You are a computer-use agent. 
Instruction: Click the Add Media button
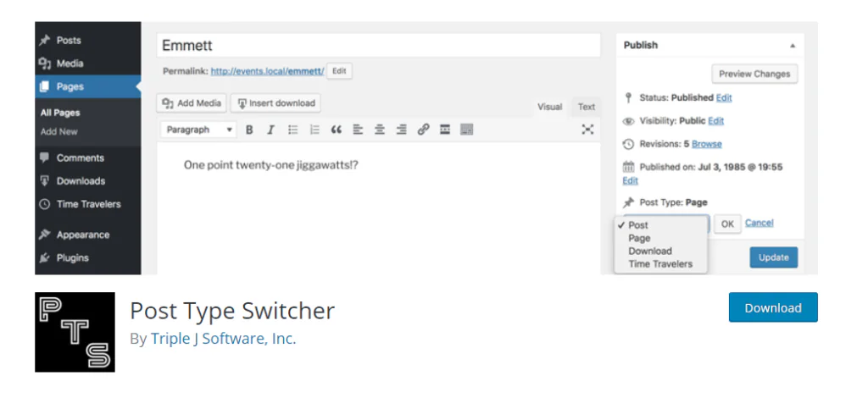tap(192, 102)
